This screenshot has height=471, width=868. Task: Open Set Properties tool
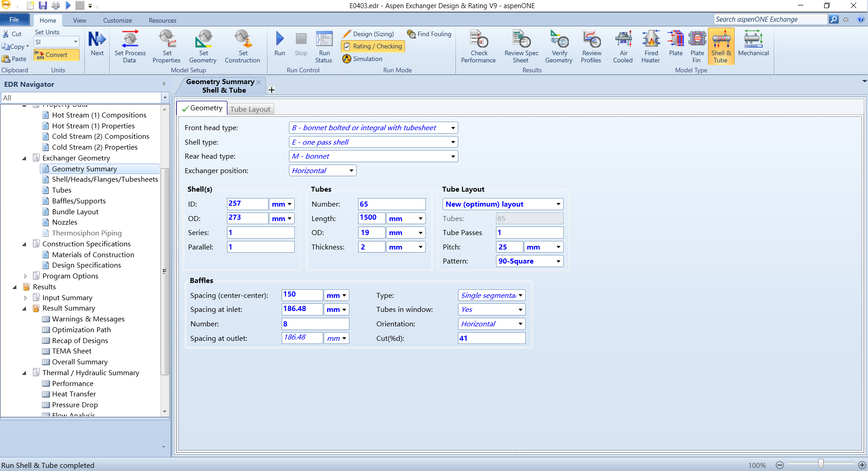point(167,47)
